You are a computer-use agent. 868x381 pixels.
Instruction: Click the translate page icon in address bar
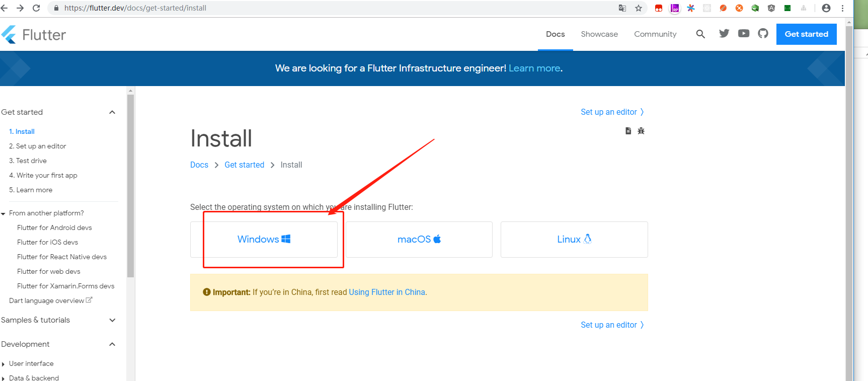point(622,8)
